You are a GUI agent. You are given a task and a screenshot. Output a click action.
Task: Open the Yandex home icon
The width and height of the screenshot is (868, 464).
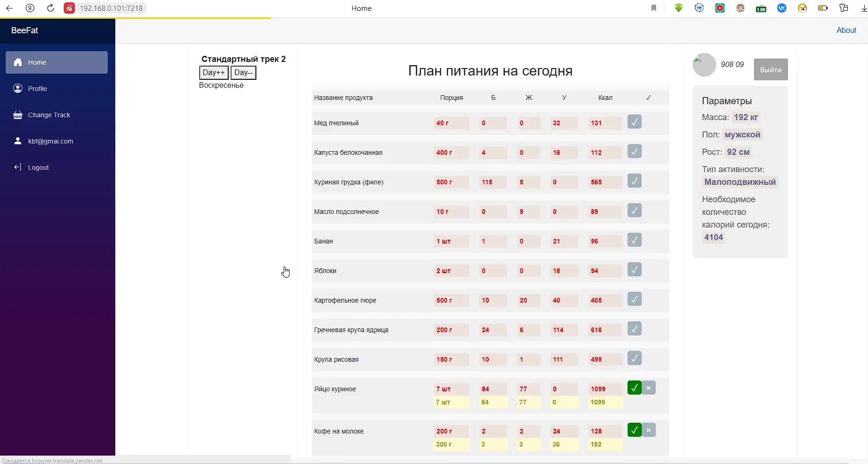pyautogui.click(x=30, y=8)
